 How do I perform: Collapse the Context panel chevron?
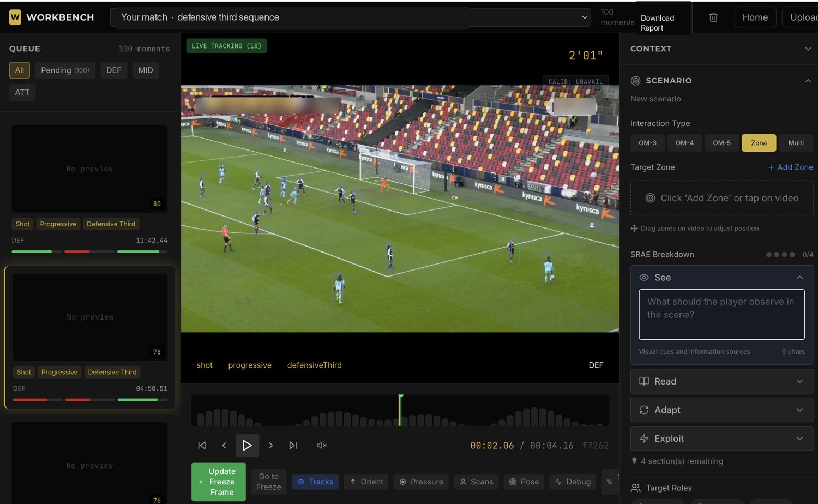point(808,49)
